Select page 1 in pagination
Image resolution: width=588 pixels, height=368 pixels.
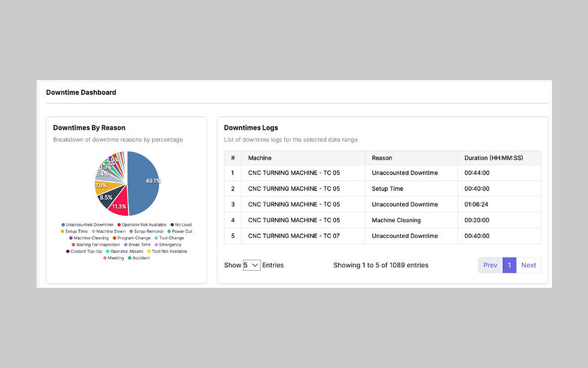click(x=509, y=265)
